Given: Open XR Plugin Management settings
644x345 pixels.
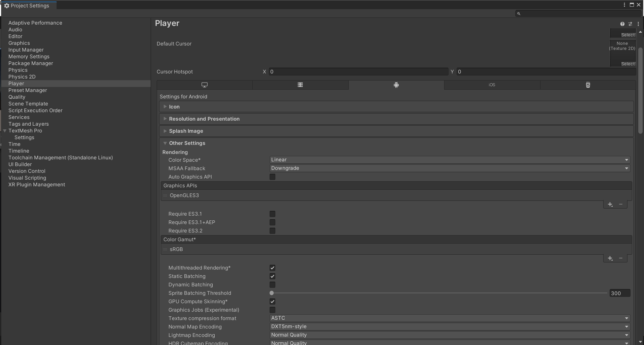Looking at the screenshot, I should [x=37, y=185].
